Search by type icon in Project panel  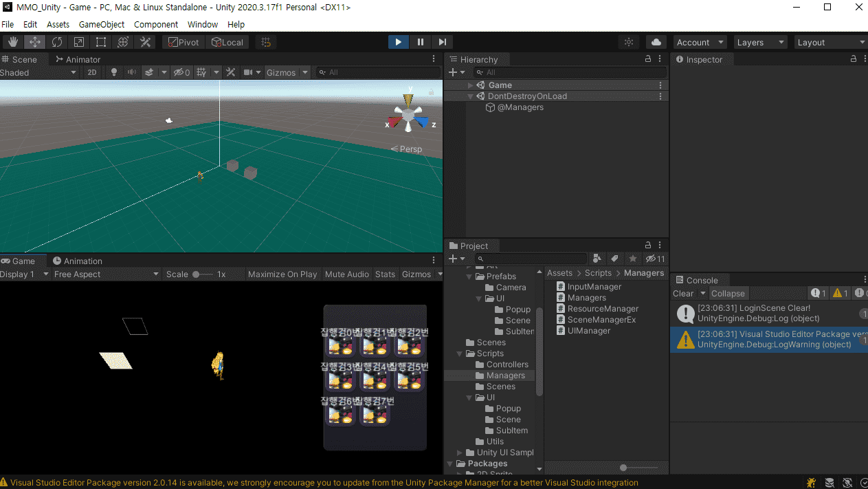coord(597,259)
